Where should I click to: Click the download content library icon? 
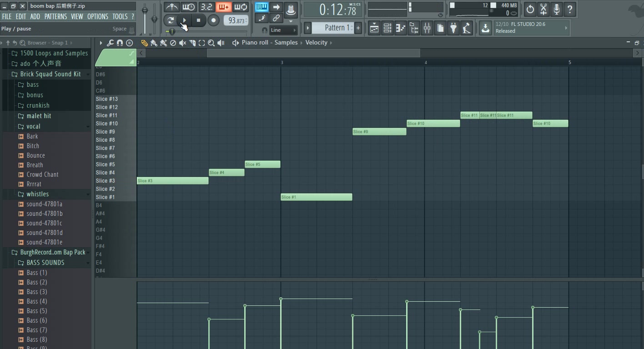coord(485,28)
